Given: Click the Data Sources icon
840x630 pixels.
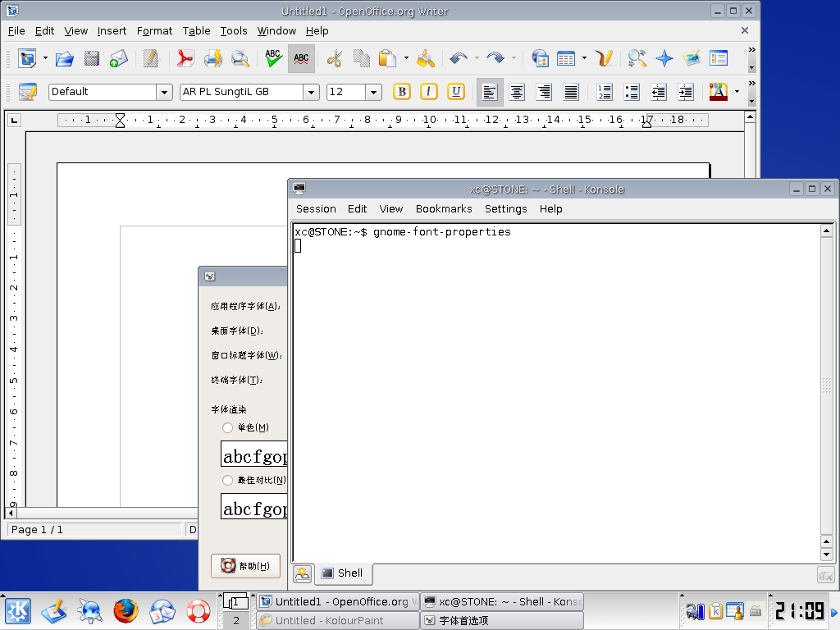Looking at the screenshot, I should 719,58.
